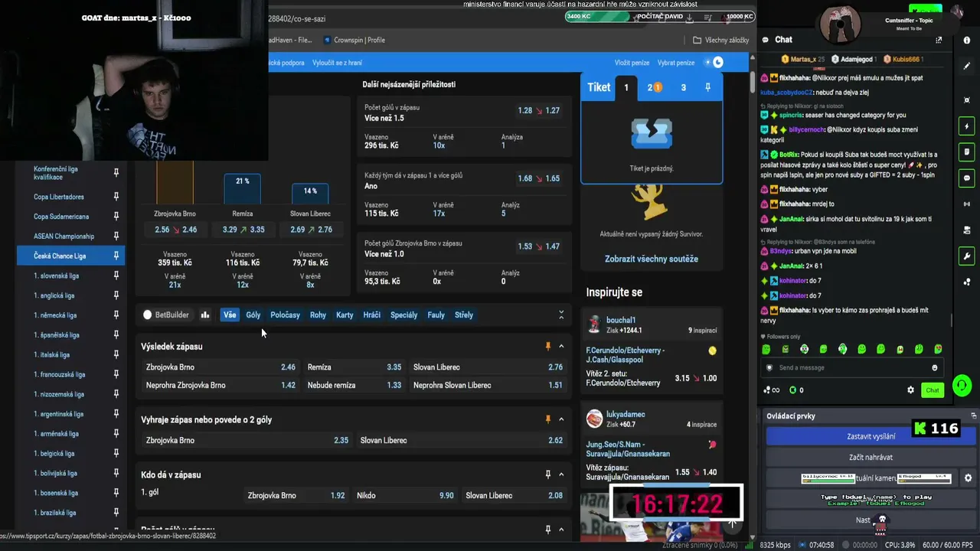Collapse all markets with double chevron
Viewport: 980px width, 551px height.
(x=561, y=315)
